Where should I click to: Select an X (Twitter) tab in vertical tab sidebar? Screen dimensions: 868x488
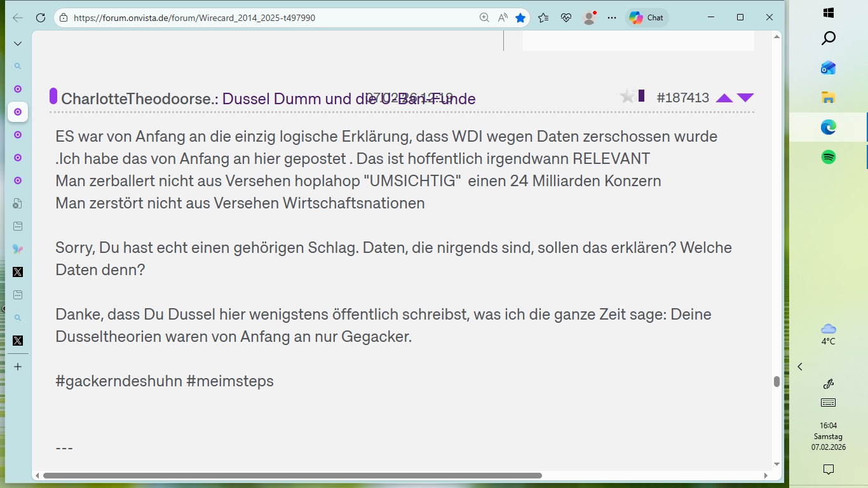(18, 272)
